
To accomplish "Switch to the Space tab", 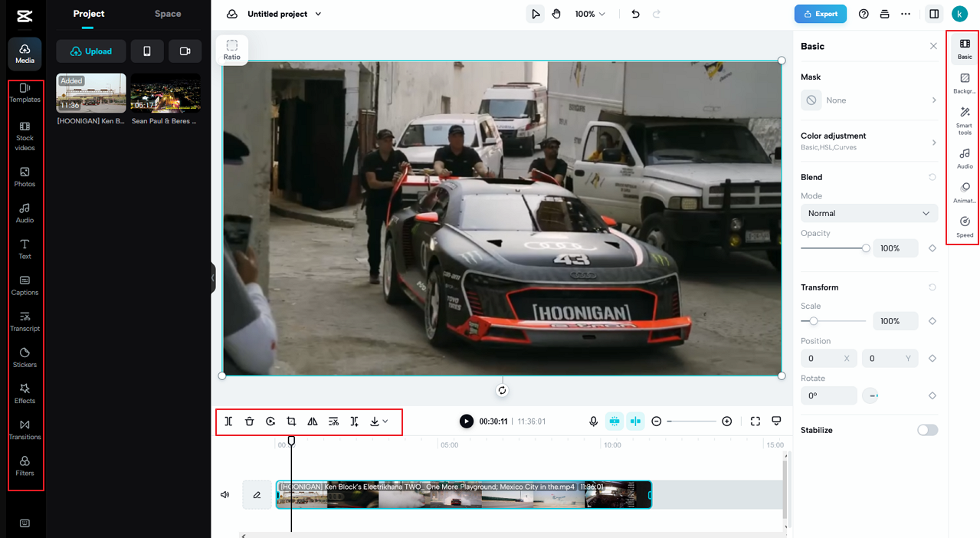I will click(168, 14).
